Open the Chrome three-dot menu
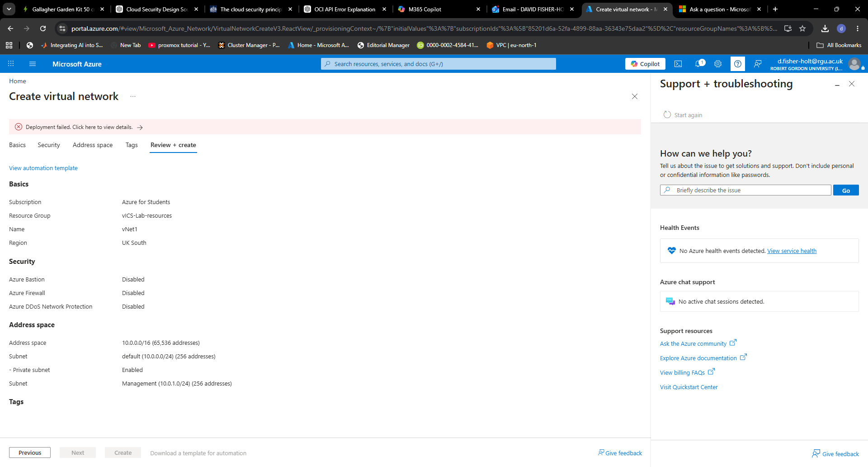The image size is (868, 467). (858, 29)
